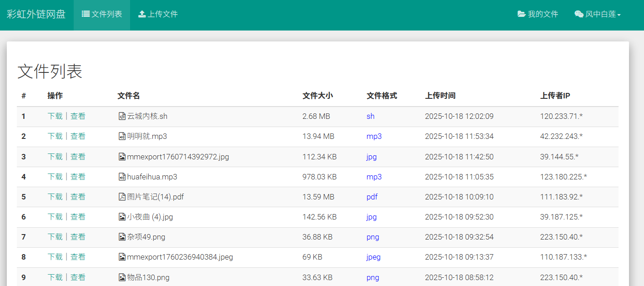Expand the 风中白莲 user dropdown
The image size is (644, 286).
[598, 15]
